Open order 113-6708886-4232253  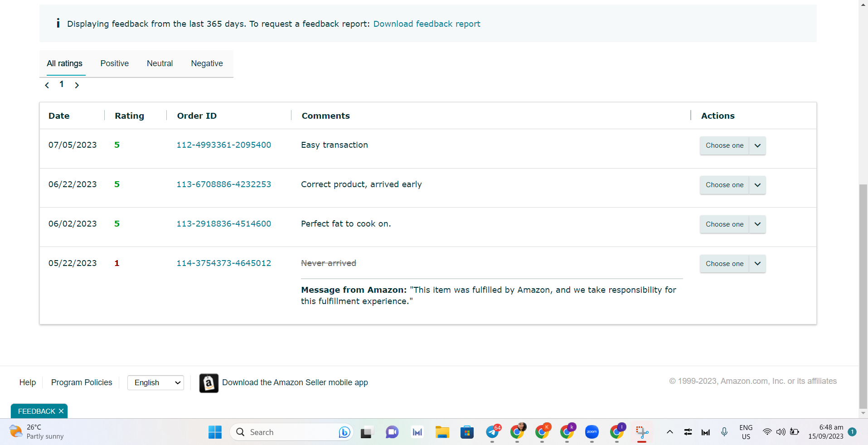point(224,184)
